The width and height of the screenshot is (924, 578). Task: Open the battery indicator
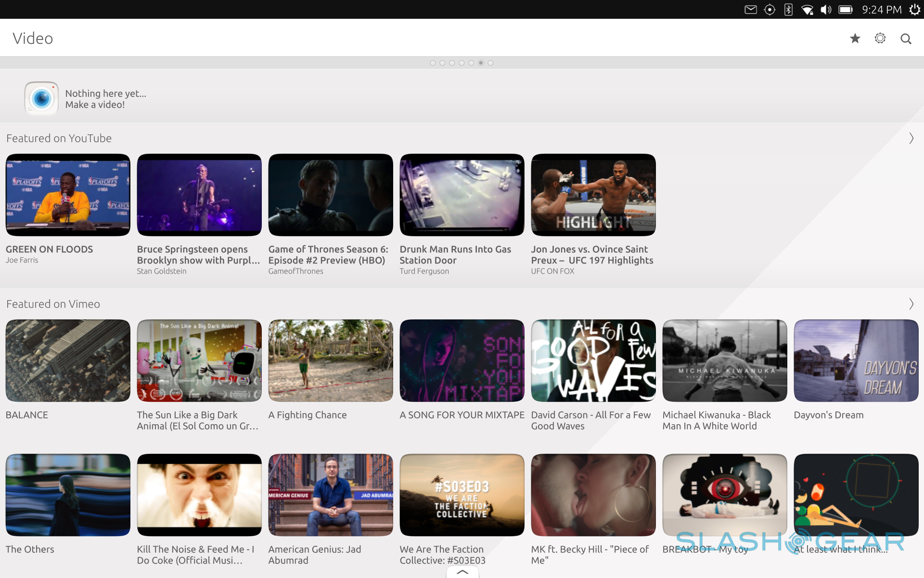pos(845,10)
